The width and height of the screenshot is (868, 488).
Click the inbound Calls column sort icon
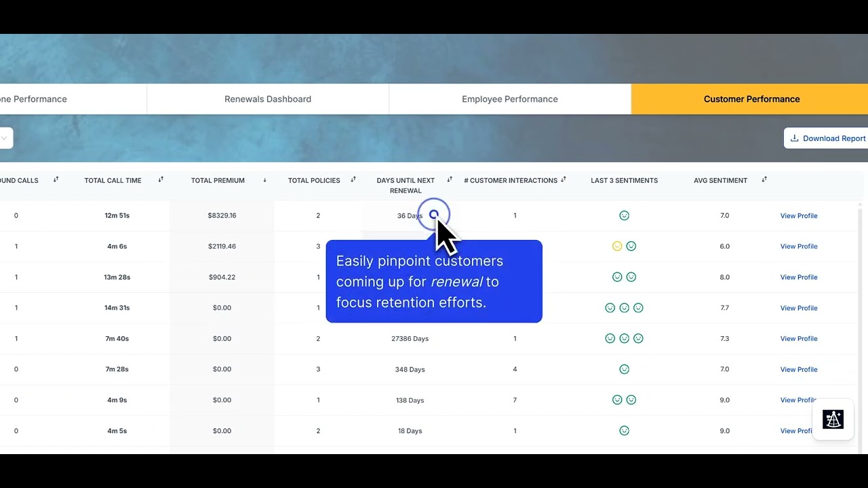coord(56,180)
